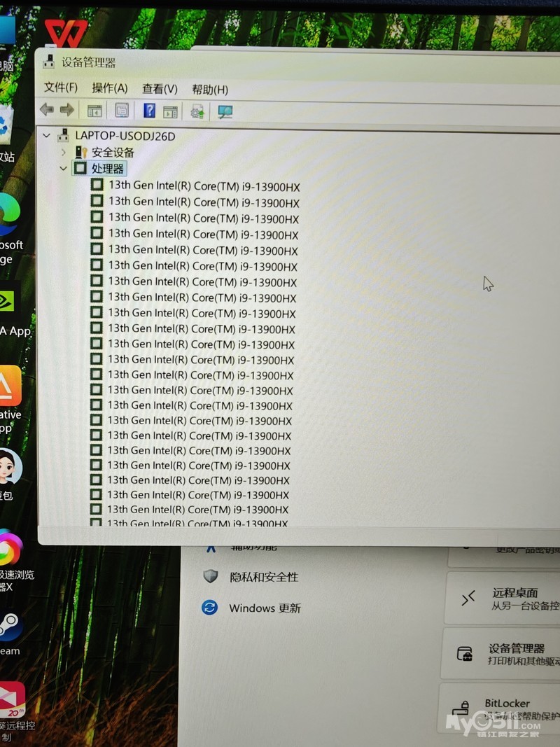Open the Adobe Creative Cloud desktop icon
Viewport: 560px width, 747px height.
(x=10, y=386)
